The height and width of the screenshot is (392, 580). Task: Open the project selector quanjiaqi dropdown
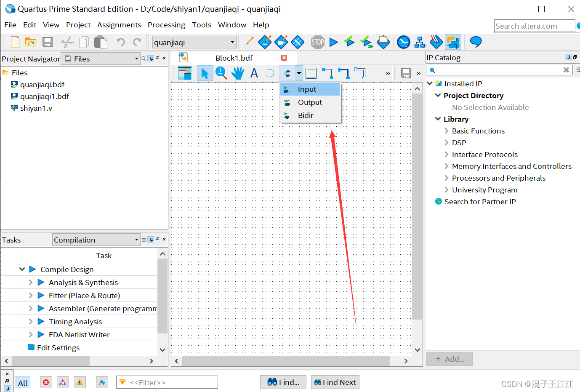click(x=194, y=42)
